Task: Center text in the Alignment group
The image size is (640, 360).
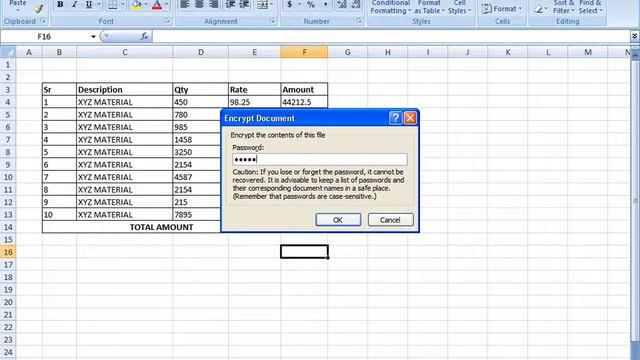Action: (199, 4)
